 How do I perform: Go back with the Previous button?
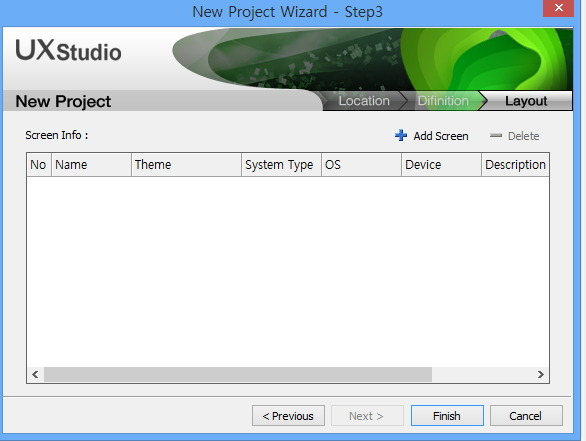288,416
